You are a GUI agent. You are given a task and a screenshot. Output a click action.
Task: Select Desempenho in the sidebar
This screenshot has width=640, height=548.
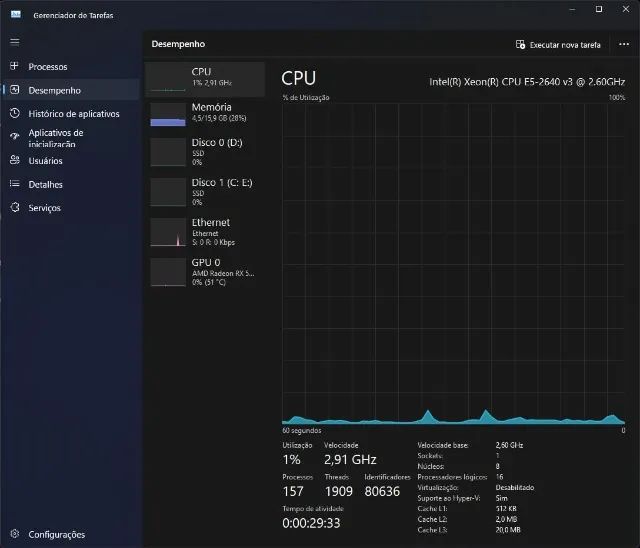point(72,90)
